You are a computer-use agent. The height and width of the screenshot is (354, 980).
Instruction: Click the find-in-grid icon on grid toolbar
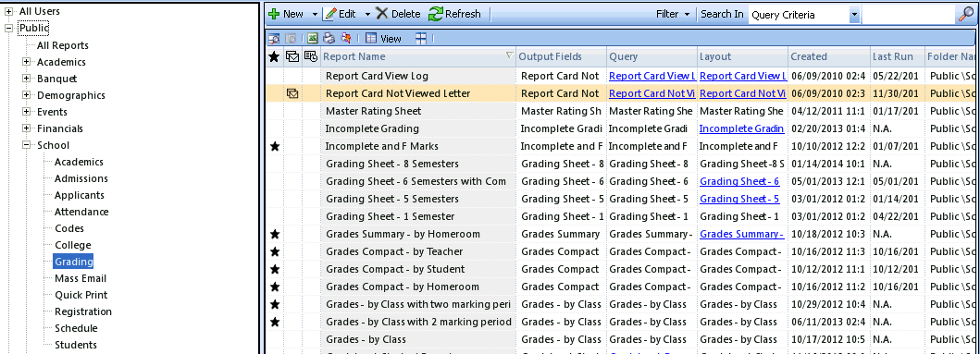(x=274, y=39)
